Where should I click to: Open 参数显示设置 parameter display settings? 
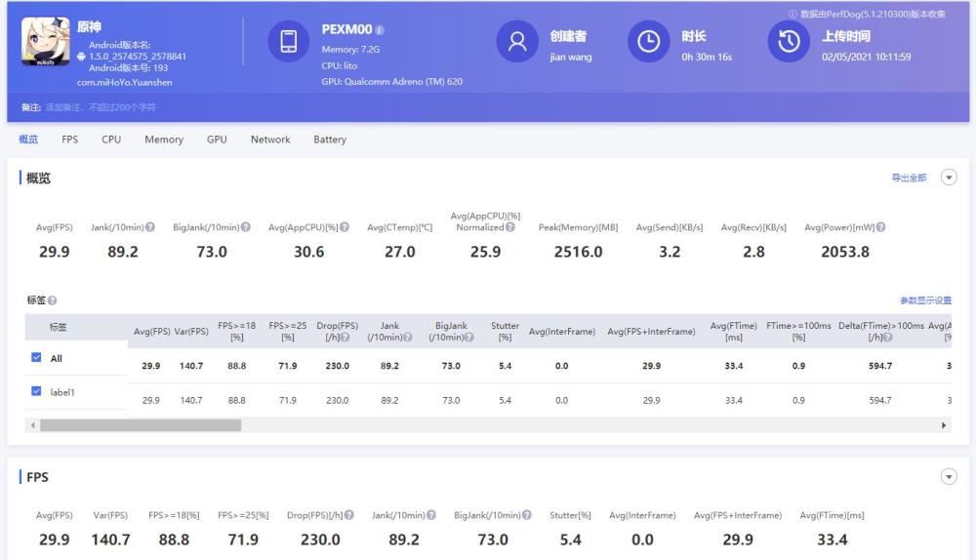click(924, 300)
